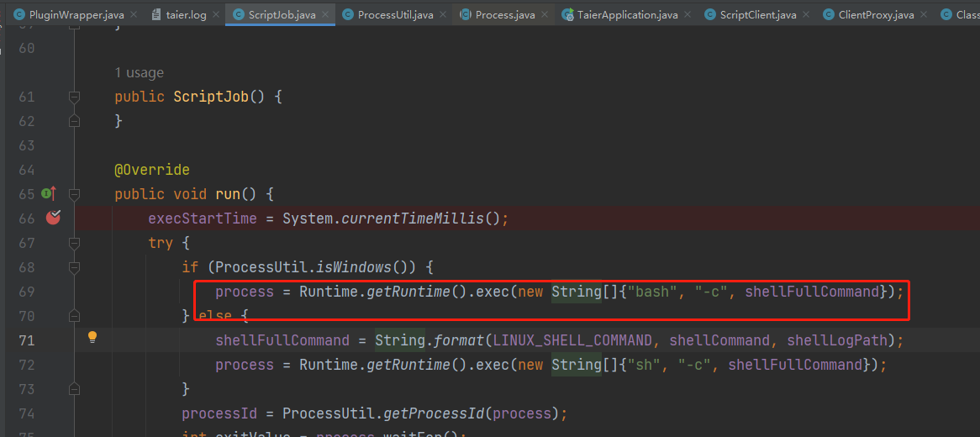
Task: Toggle the breakpoint on line 66
Action: tap(53, 218)
